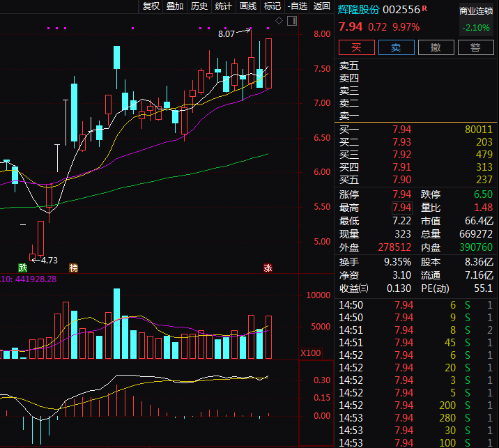The height and width of the screenshot is (448, 499).
Task: Click the 量比 value 1.48
Action: point(483,208)
